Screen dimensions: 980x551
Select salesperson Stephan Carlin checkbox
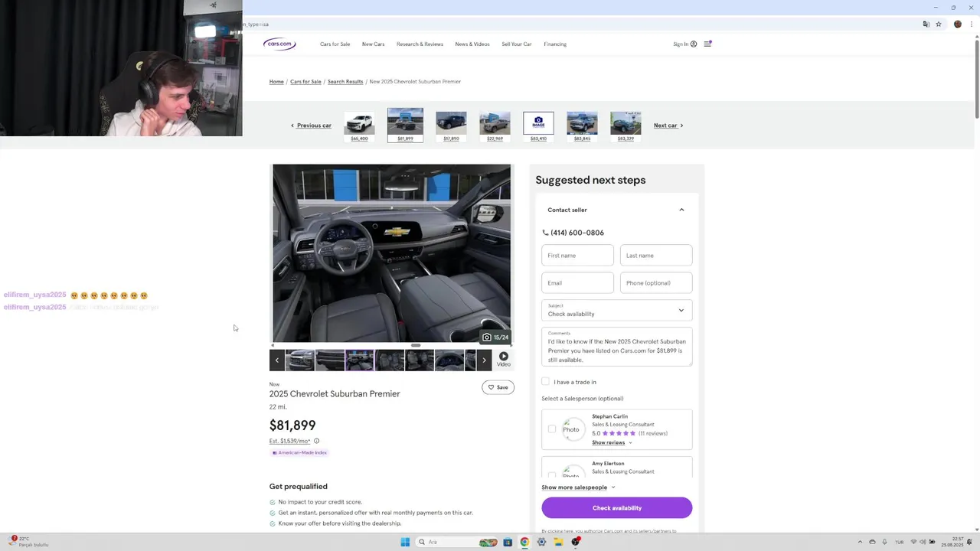(x=552, y=429)
